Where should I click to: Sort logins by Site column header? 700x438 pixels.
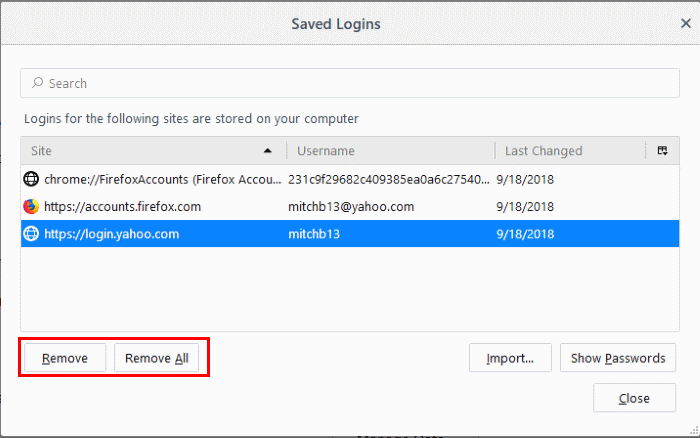[153, 151]
